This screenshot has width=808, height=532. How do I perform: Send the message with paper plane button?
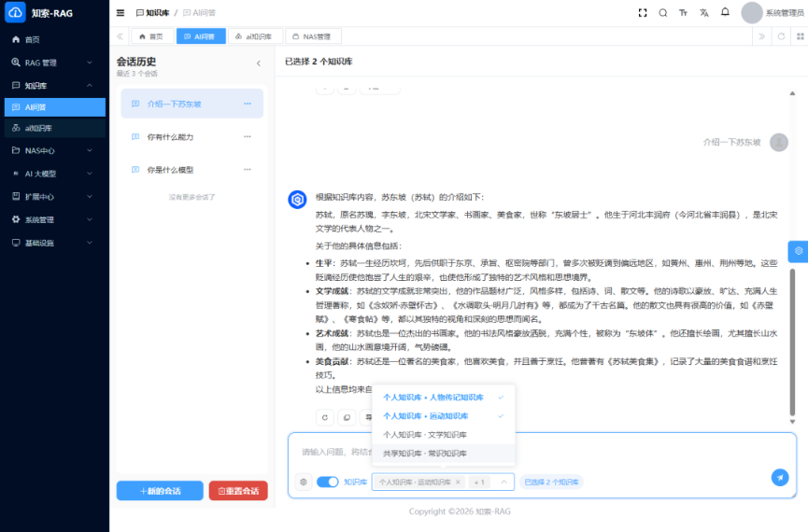pos(780,478)
